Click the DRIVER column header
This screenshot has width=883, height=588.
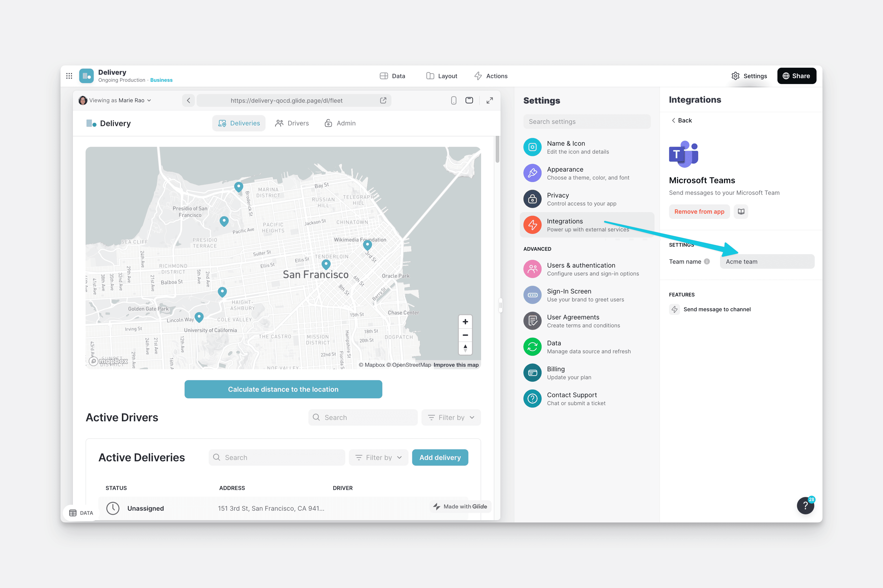(x=343, y=488)
